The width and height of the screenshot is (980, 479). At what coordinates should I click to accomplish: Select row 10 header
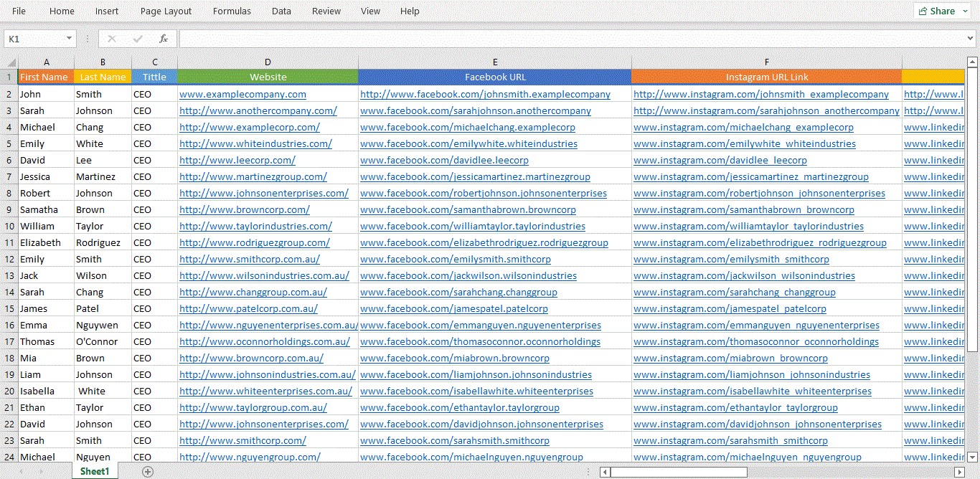[9, 226]
